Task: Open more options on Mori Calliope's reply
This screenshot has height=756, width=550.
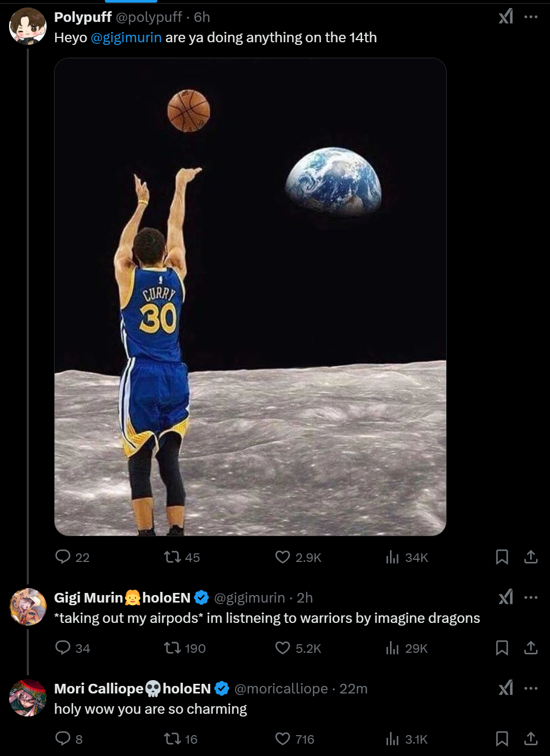Action: click(531, 688)
